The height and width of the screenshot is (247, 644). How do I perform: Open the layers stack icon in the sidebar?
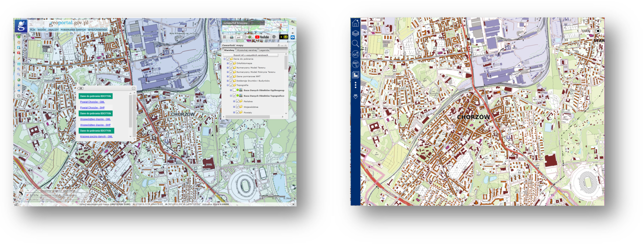point(355,33)
